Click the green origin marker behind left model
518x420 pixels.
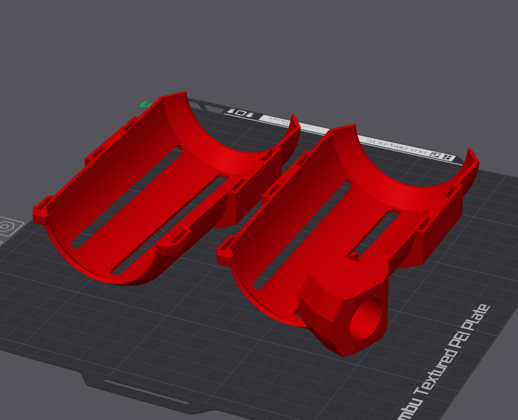tap(144, 105)
